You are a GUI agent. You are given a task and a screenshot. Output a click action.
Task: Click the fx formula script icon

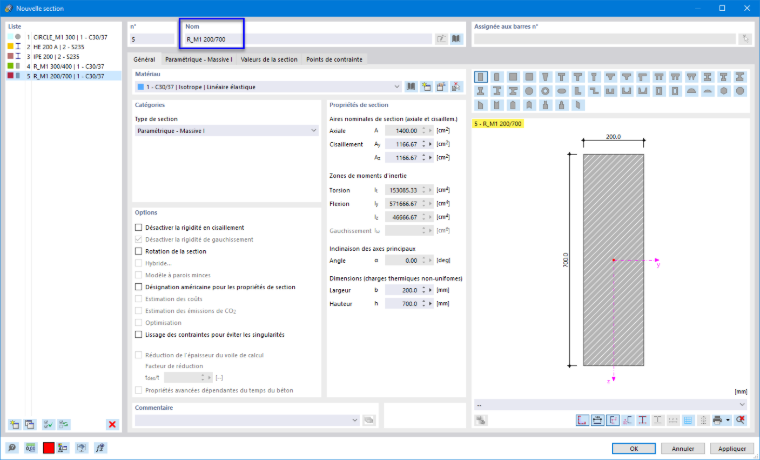coord(100,448)
